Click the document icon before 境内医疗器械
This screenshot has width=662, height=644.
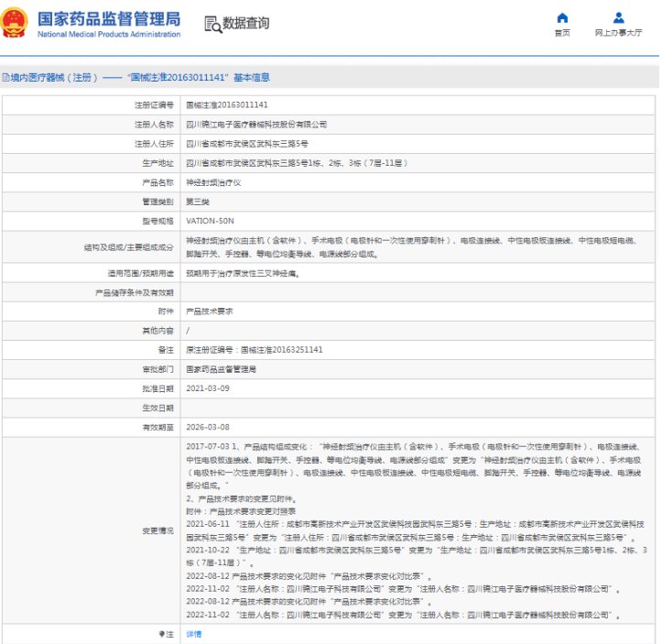(x=5, y=77)
